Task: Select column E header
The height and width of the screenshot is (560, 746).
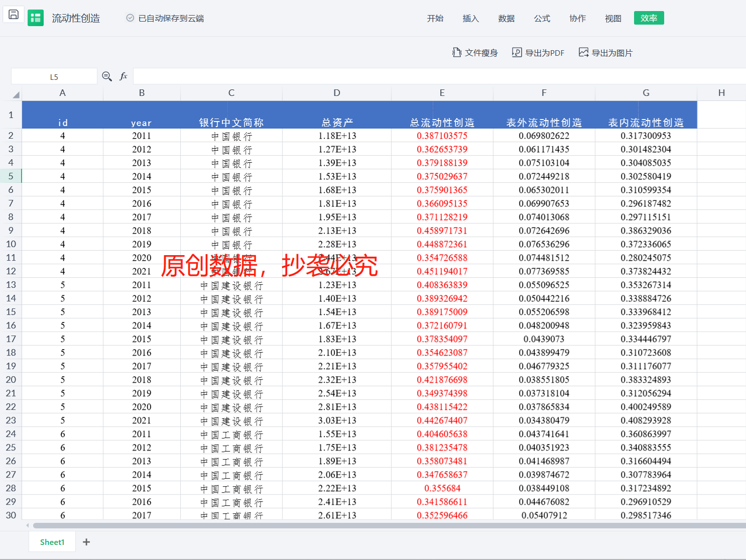Action: 442,93
